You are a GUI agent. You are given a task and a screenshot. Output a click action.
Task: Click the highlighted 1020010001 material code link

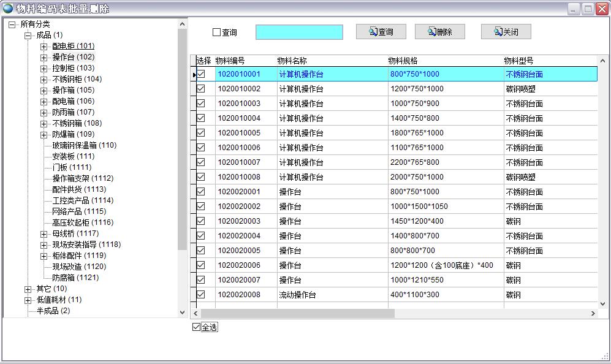(x=238, y=74)
